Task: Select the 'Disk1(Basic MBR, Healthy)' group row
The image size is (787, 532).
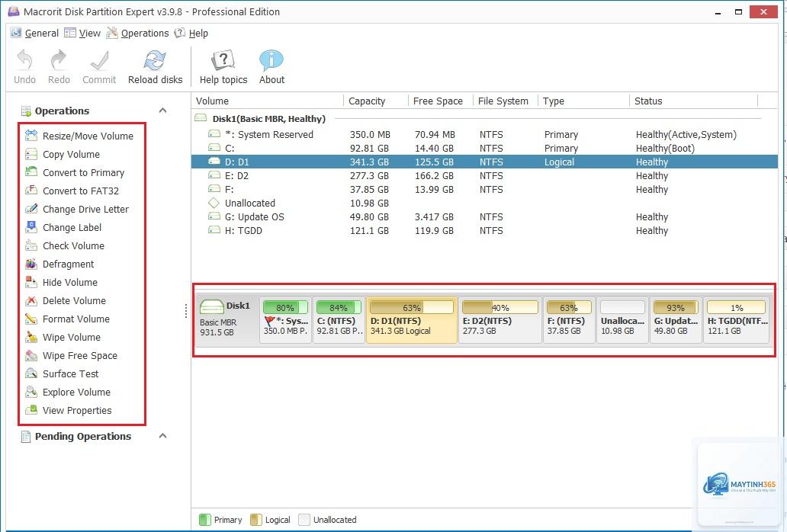Action: [484, 118]
